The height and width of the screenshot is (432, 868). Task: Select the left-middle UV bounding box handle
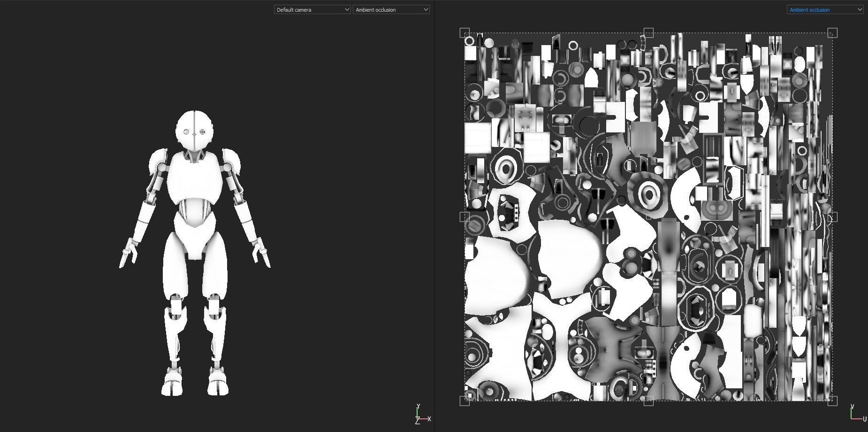[x=464, y=217]
